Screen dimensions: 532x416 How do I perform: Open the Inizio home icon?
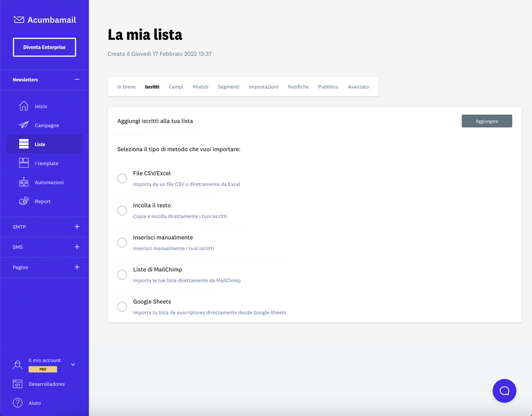[x=23, y=106]
